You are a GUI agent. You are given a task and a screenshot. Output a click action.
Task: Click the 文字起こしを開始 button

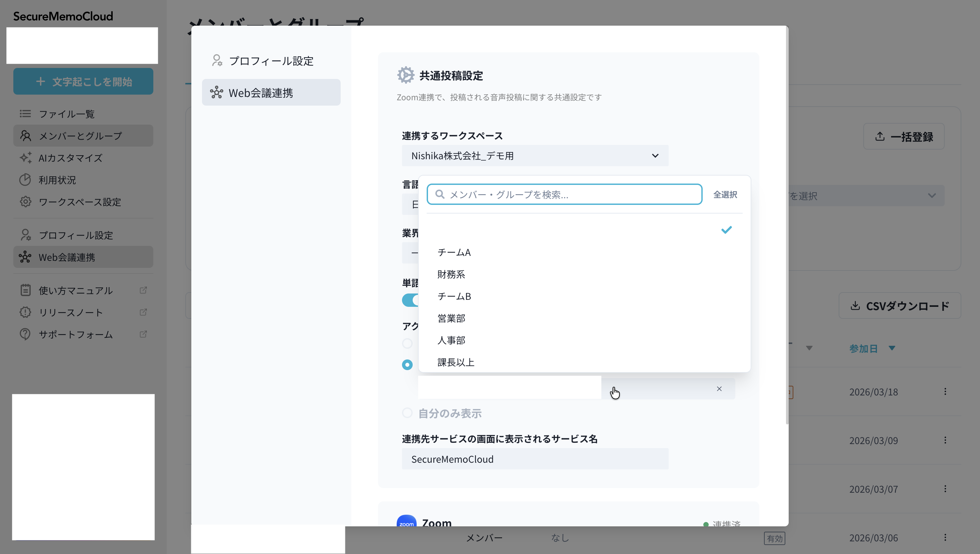point(83,81)
